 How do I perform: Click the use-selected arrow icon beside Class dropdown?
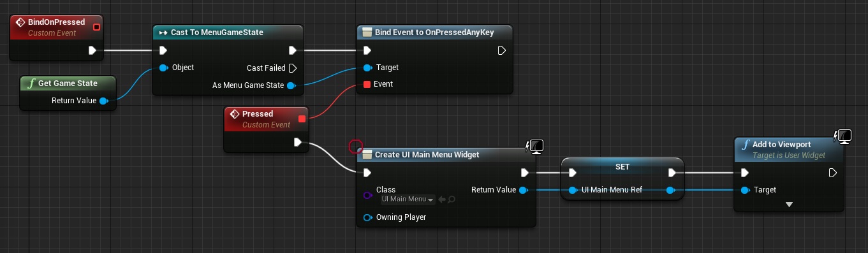pyautogui.click(x=442, y=199)
